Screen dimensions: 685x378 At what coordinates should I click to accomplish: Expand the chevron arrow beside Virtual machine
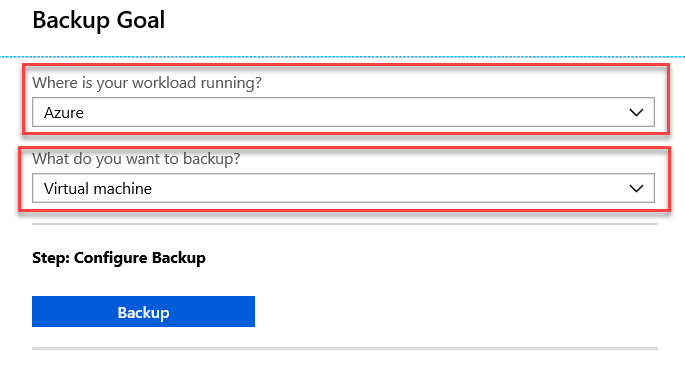click(x=636, y=189)
